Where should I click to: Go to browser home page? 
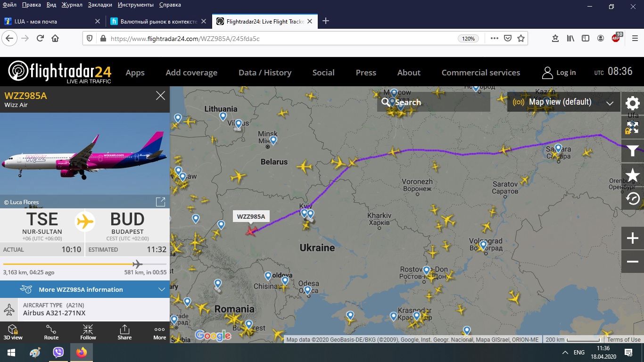point(55,38)
